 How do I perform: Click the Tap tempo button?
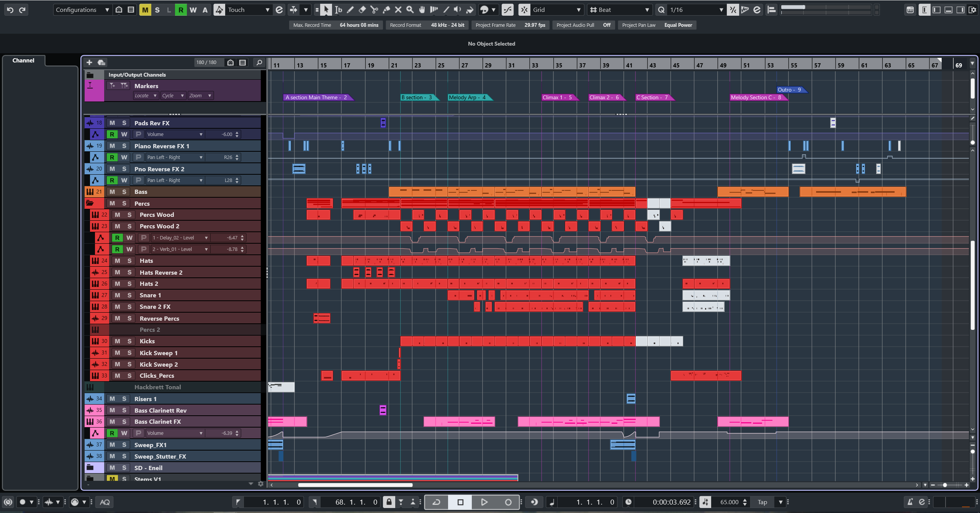pyautogui.click(x=762, y=502)
